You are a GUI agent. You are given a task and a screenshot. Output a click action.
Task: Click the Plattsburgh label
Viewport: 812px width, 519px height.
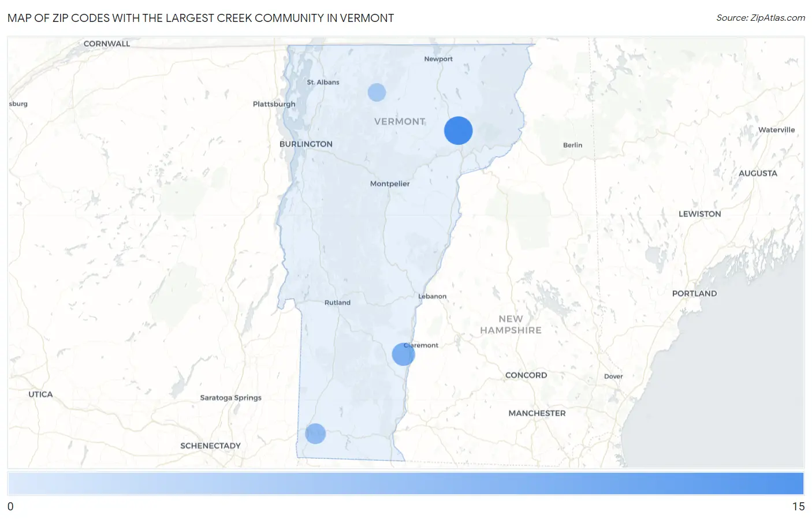point(274,104)
